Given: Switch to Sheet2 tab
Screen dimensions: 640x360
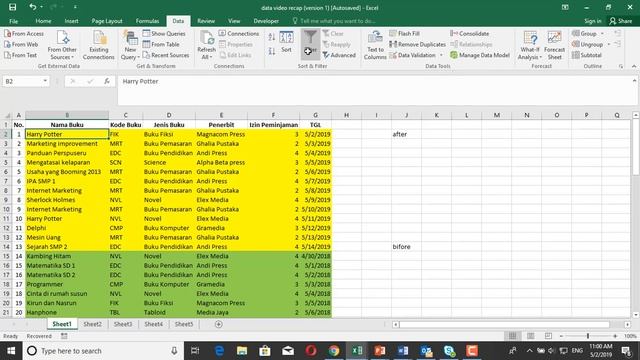Looking at the screenshot, I should point(93,324).
